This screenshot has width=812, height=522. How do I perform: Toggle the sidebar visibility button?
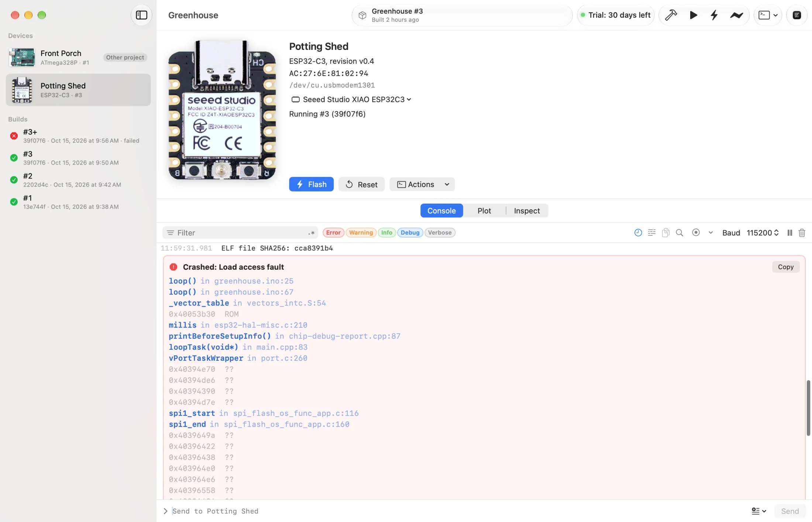tap(141, 15)
